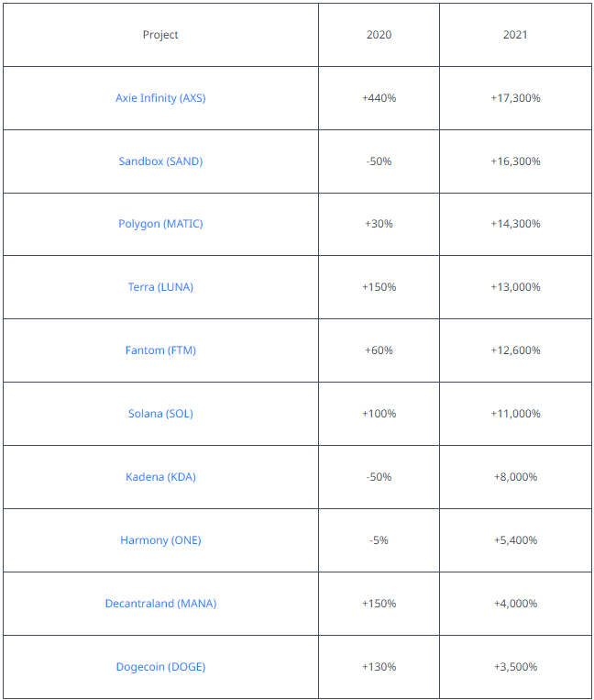Click the +17,300% value for Axie Infinity
Viewport: 594px width, 700px height.
click(515, 98)
